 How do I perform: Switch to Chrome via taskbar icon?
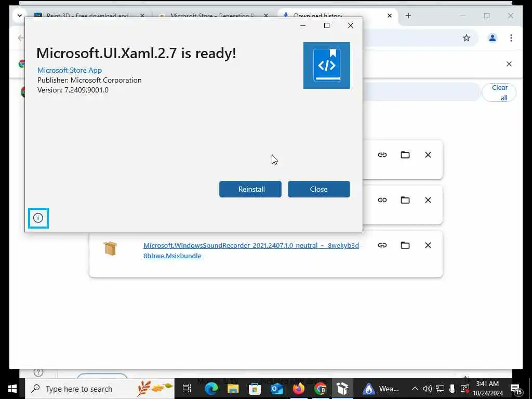320,389
